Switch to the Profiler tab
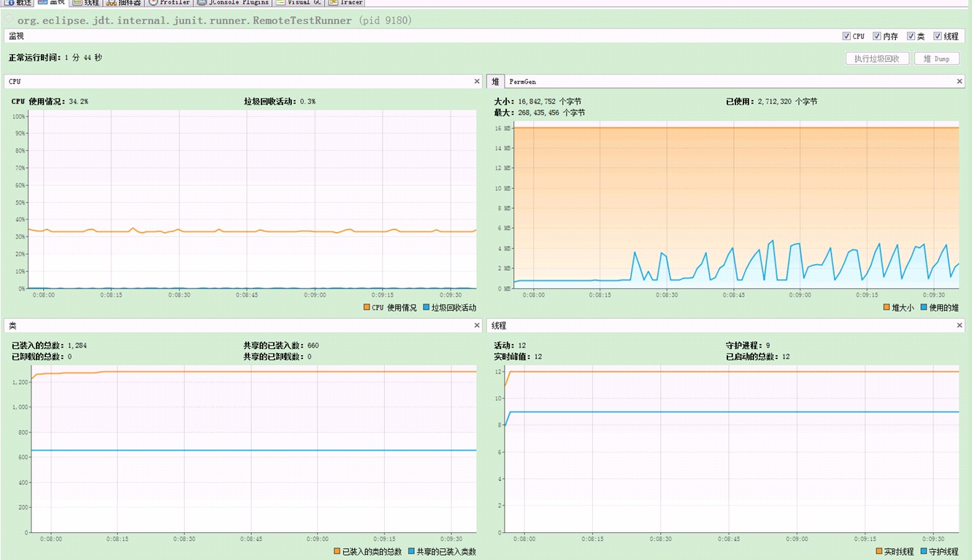This screenshot has height=560, width=972. pyautogui.click(x=169, y=2)
